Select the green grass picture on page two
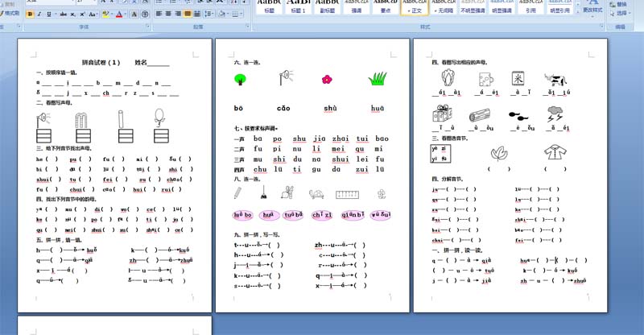This screenshot has width=644, height=335. [378, 78]
